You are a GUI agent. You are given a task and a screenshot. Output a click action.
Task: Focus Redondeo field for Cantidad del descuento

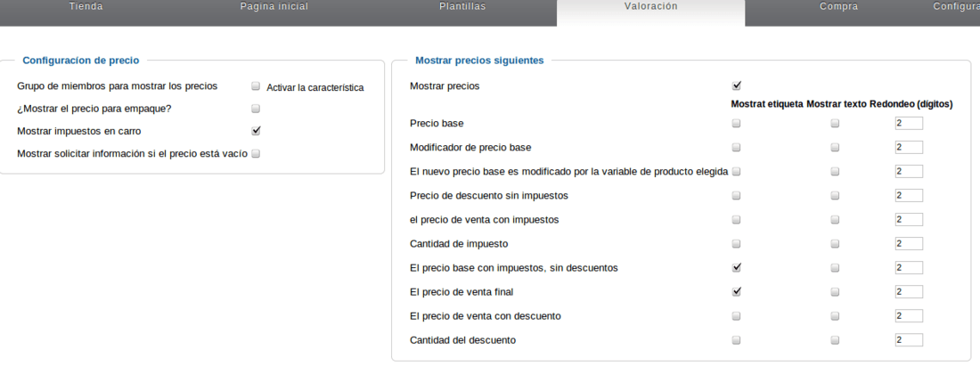[x=909, y=340]
